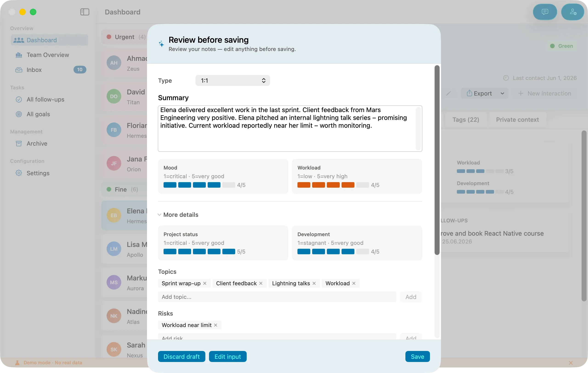Screen dimensions: 588x373
Task: Click the AH avatar for Ahmad
Action: click(x=114, y=63)
